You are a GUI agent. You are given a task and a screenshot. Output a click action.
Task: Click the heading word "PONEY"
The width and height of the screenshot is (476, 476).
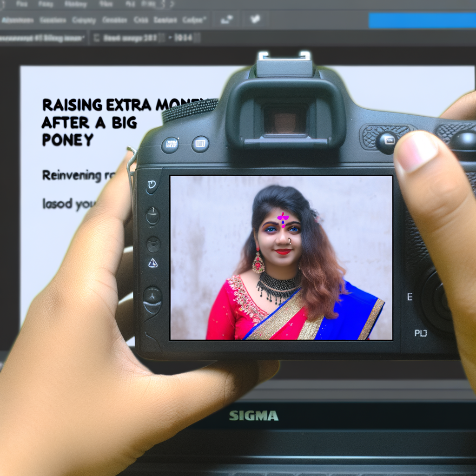[x=67, y=140]
